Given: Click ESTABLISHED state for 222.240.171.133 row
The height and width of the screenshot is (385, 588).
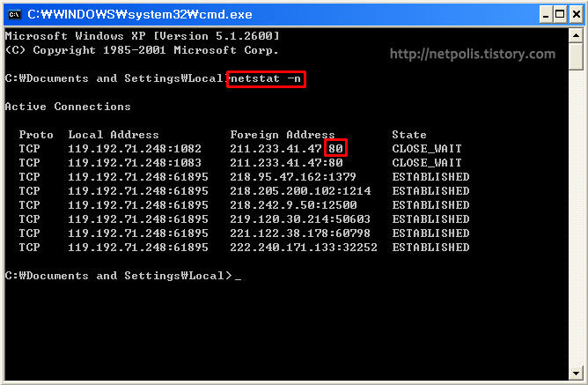Looking at the screenshot, I should point(430,248).
